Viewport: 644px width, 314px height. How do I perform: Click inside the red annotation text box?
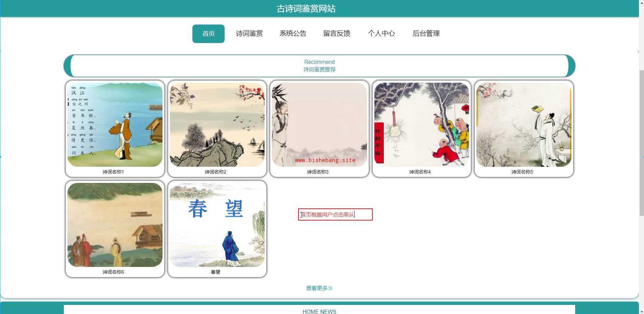click(x=335, y=214)
